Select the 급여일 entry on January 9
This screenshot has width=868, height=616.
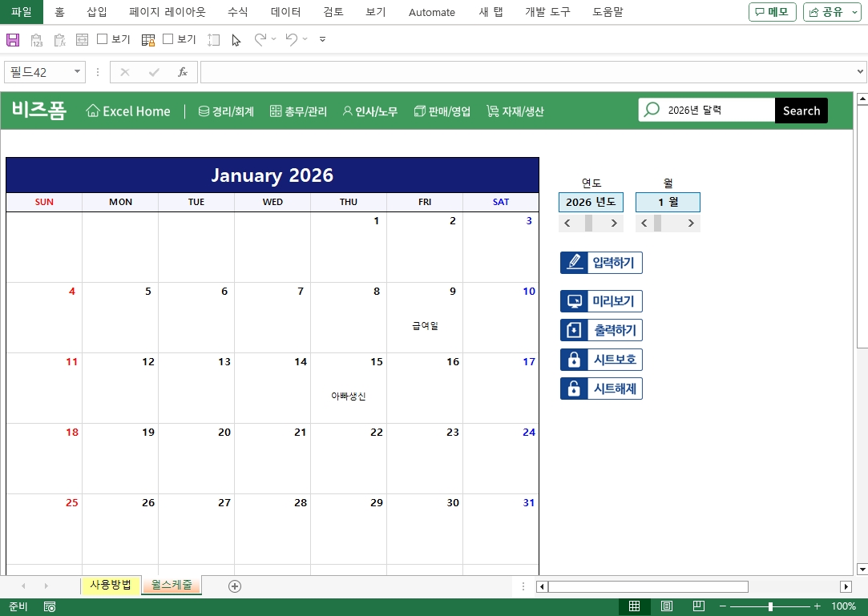point(425,326)
